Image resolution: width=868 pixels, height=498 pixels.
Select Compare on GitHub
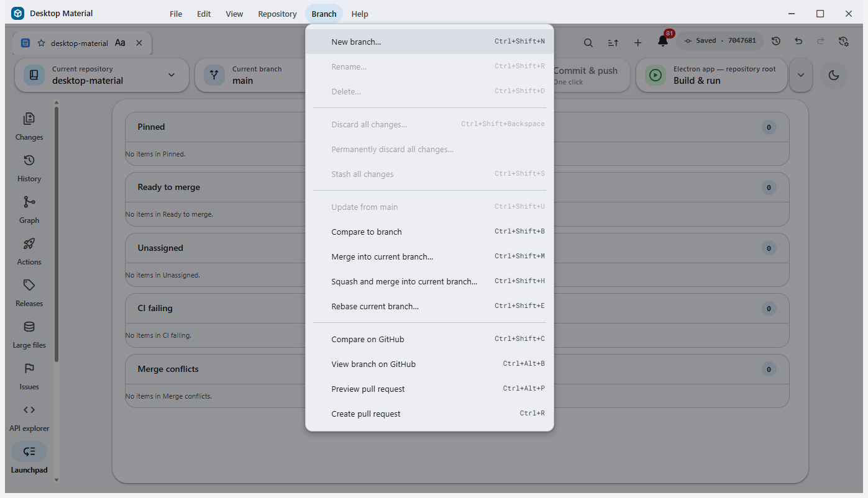[429, 339]
